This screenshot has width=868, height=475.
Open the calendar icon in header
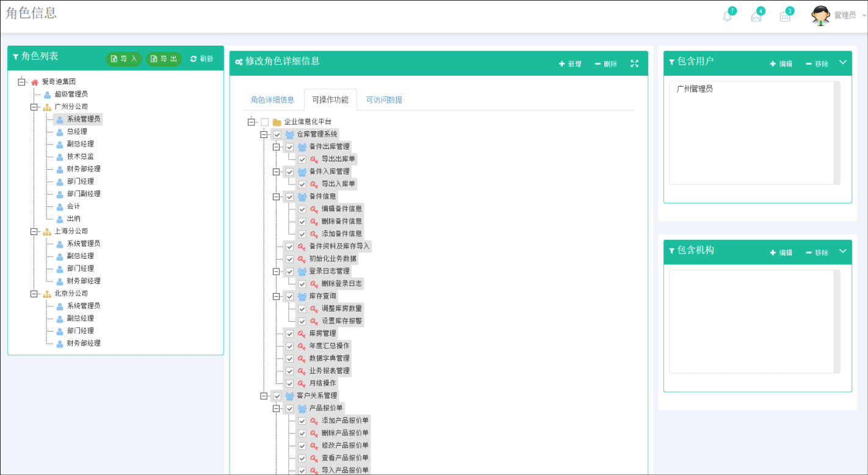pyautogui.click(x=785, y=16)
